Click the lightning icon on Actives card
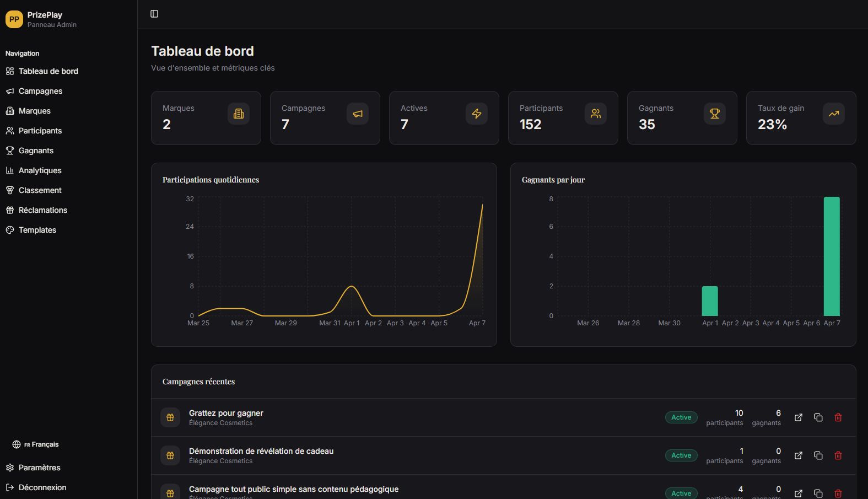 (x=477, y=114)
